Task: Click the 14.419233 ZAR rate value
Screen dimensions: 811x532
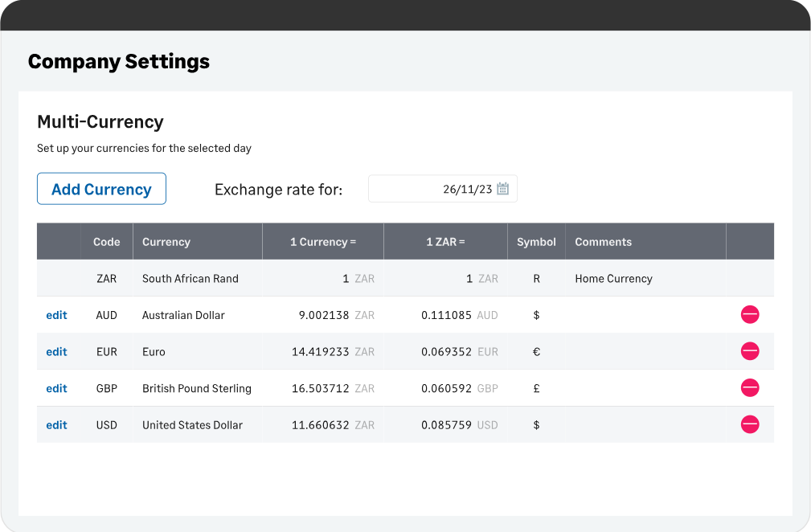Action: 333,352
